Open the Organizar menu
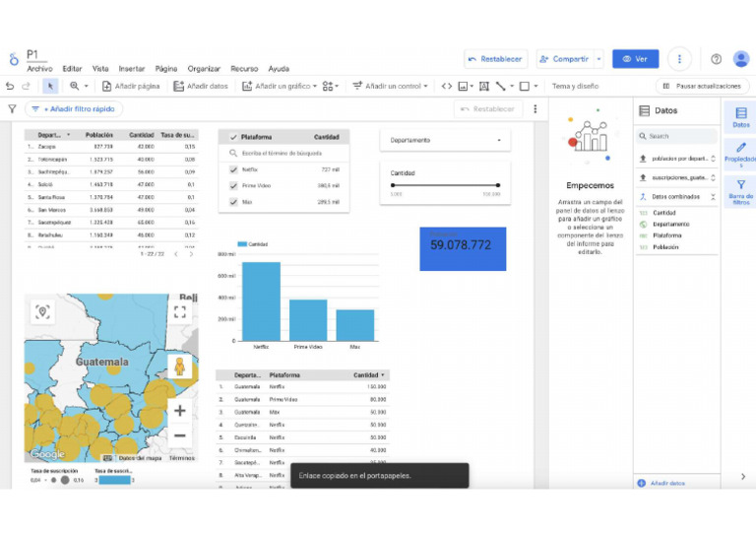This screenshot has height=535, width=756. point(204,69)
